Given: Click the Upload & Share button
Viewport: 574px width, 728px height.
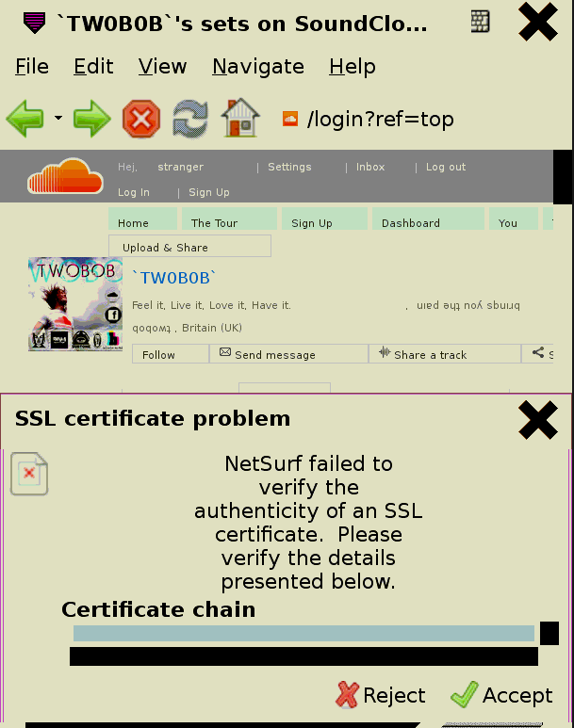Looking at the screenshot, I should point(189,246).
